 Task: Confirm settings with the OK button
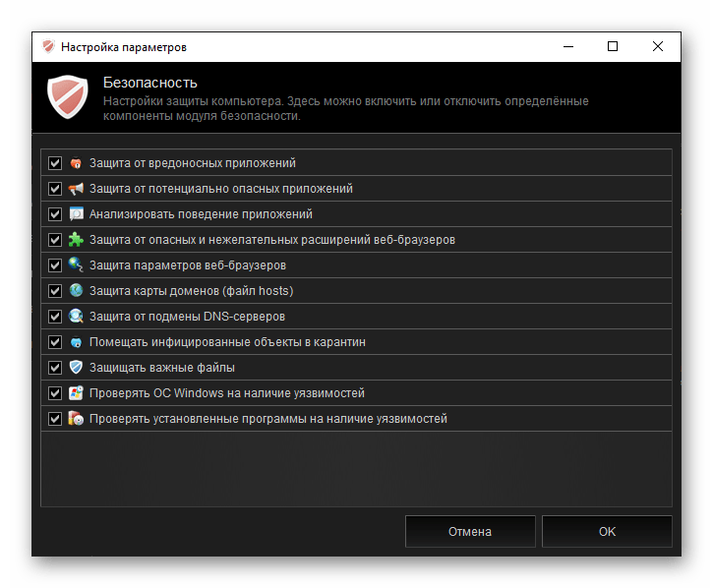tap(607, 531)
